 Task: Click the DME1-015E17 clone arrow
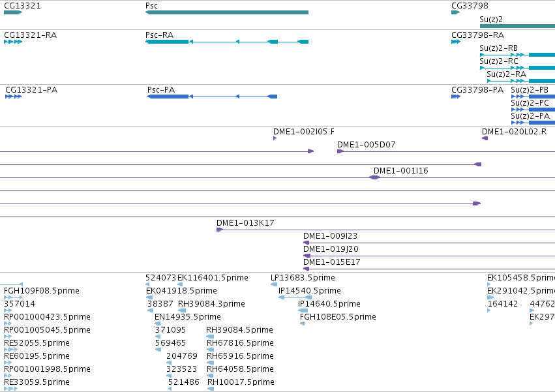(x=307, y=269)
